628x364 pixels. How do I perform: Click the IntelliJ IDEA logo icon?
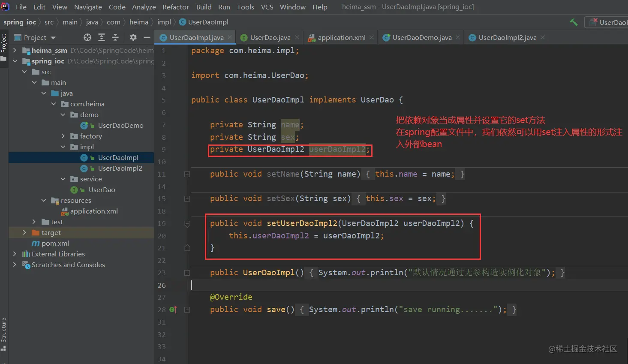click(x=5, y=6)
